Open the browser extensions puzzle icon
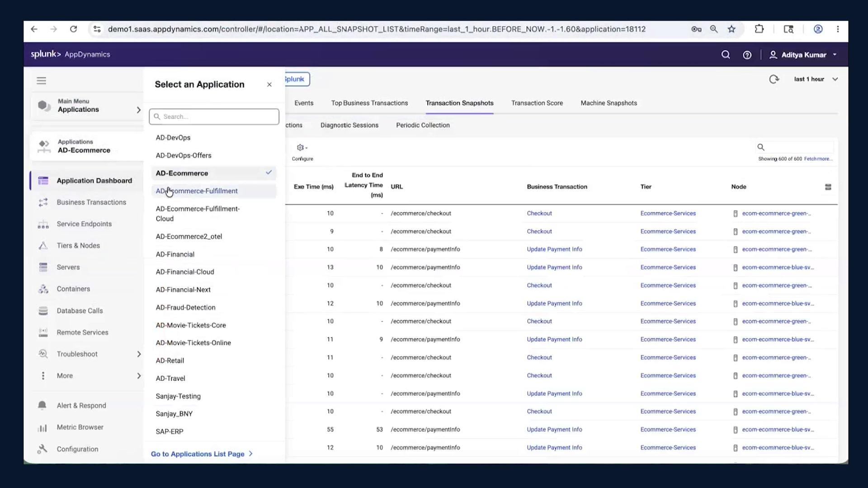 (759, 29)
